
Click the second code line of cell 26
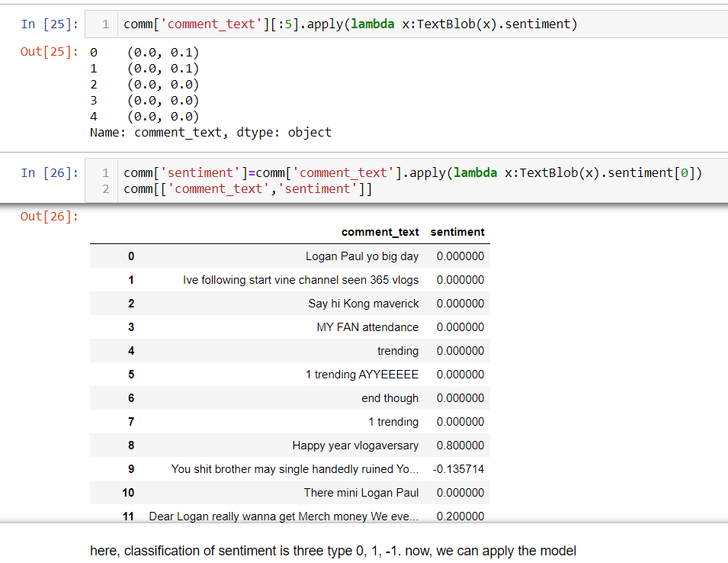[x=248, y=188]
